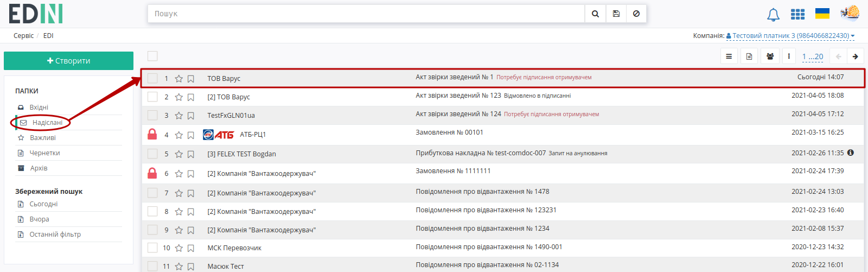
Task: Clear the search with the ban icon
Action: (x=636, y=14)
